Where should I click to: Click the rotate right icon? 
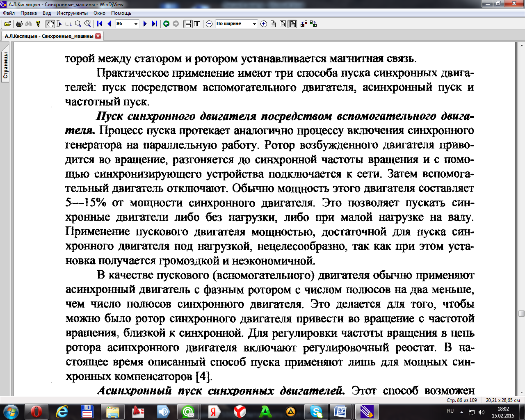tap(313, 24)
